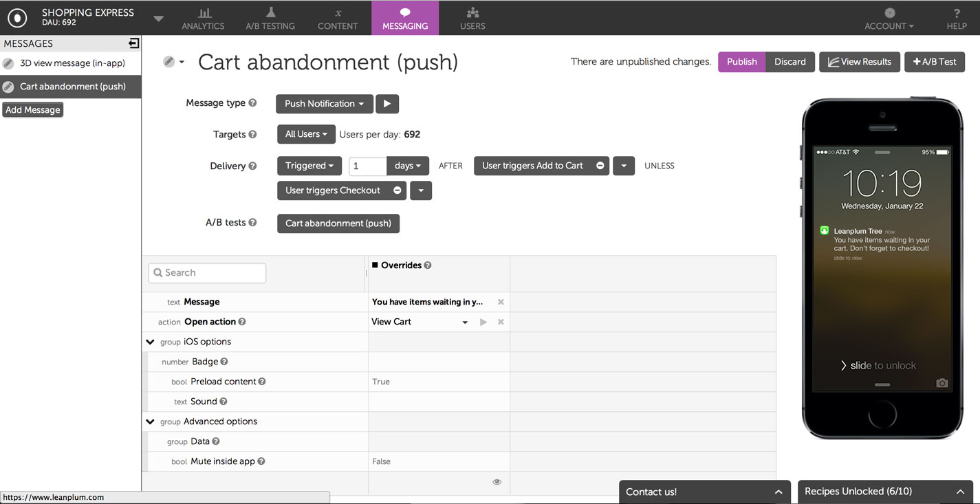
Task: Collapse the iOS options group
Action: coord(150,342)
